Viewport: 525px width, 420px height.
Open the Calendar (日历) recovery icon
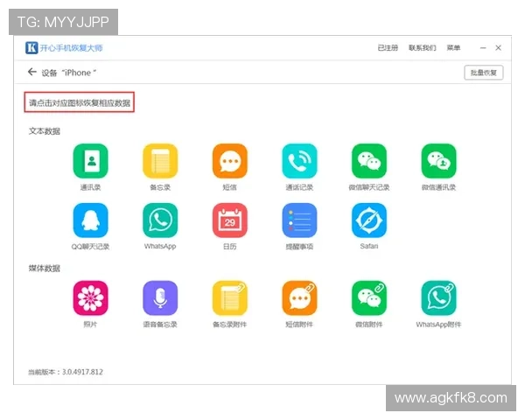(x=229, y=220)
